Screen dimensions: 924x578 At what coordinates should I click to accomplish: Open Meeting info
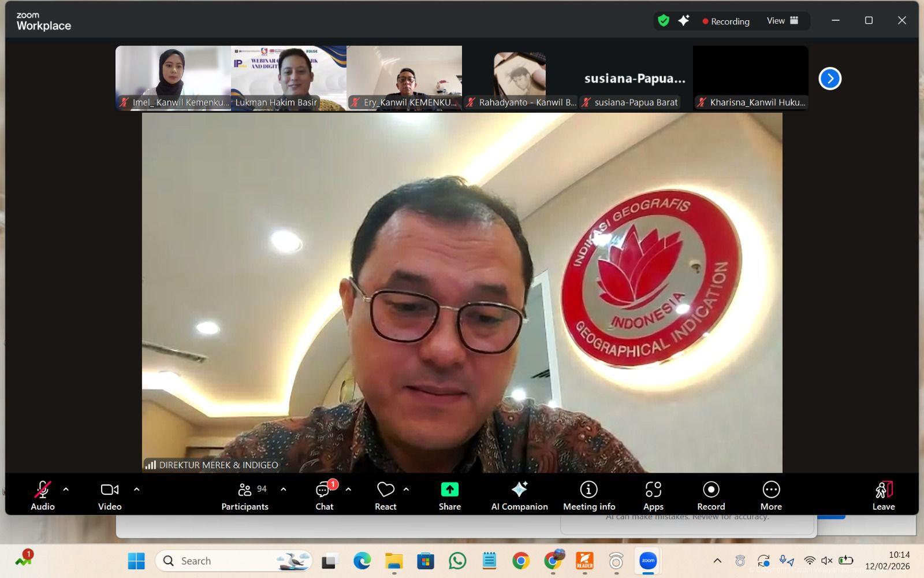coord(588,496)
